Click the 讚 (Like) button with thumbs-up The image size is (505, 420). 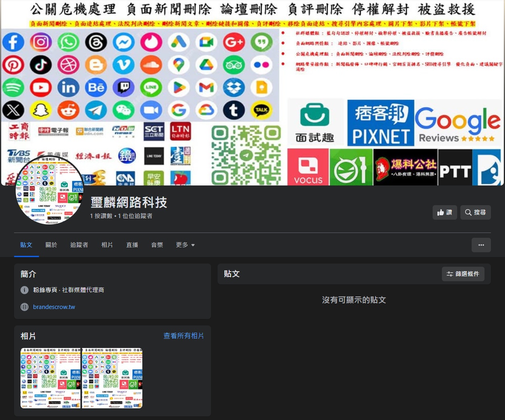pyautogui.click(x=445, y=212)
